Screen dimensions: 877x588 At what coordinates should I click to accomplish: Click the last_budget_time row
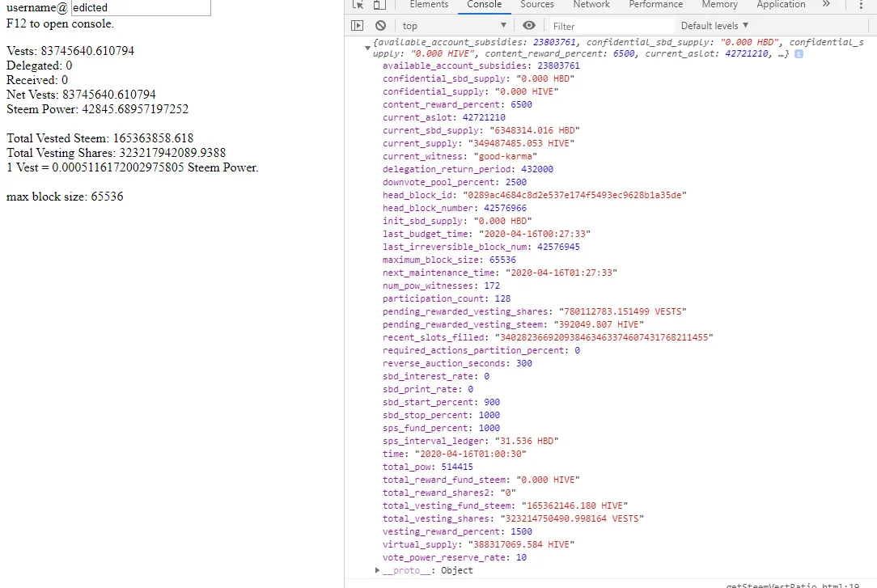(x=486, y=234)
